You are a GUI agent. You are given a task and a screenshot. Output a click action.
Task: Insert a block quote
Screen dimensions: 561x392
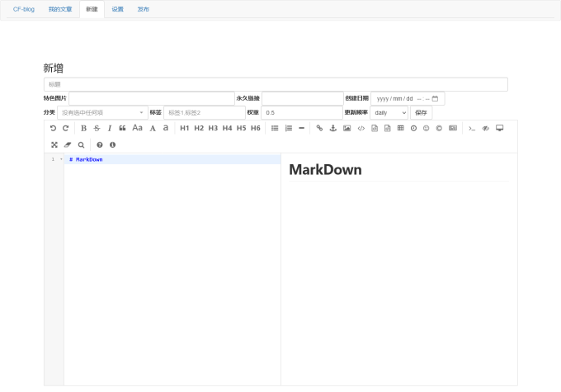(x=122, y=128)
